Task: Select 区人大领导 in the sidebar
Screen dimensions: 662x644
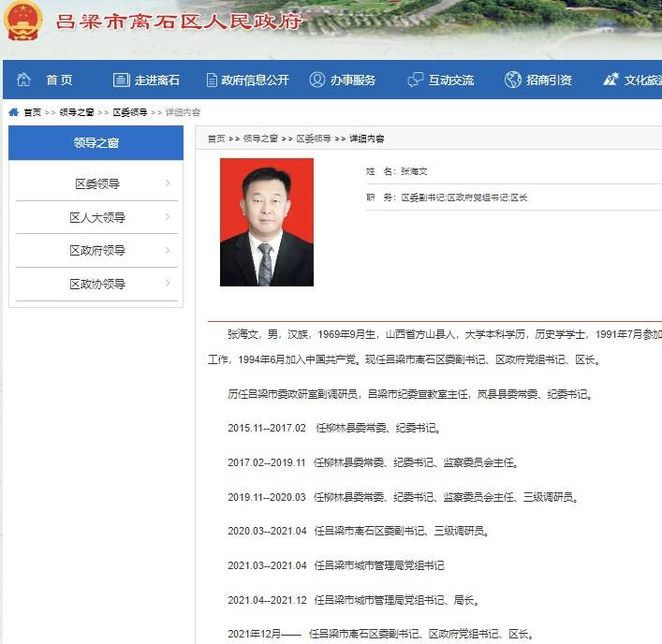Action: coord(97,217)
